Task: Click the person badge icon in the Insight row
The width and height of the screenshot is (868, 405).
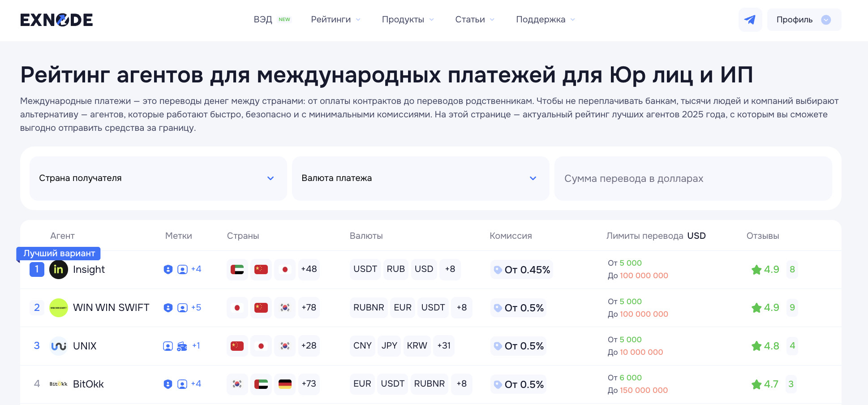Action: tap(182, 269)
